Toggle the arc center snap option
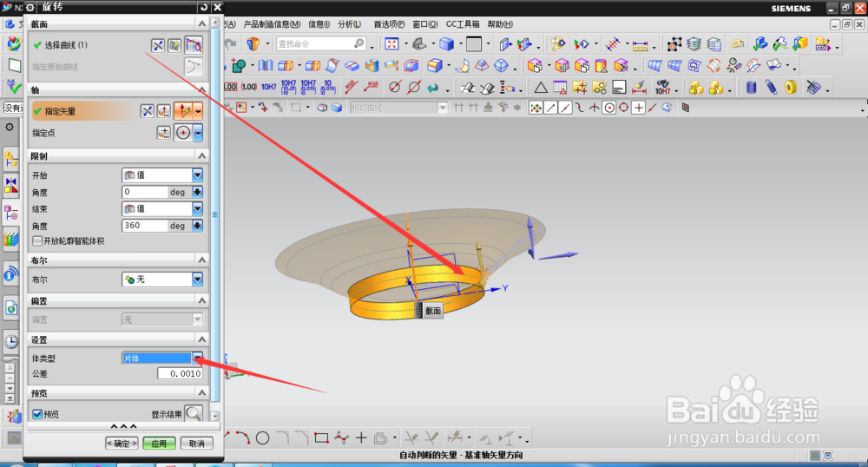The image size is (868, 467). pos(609,108)
